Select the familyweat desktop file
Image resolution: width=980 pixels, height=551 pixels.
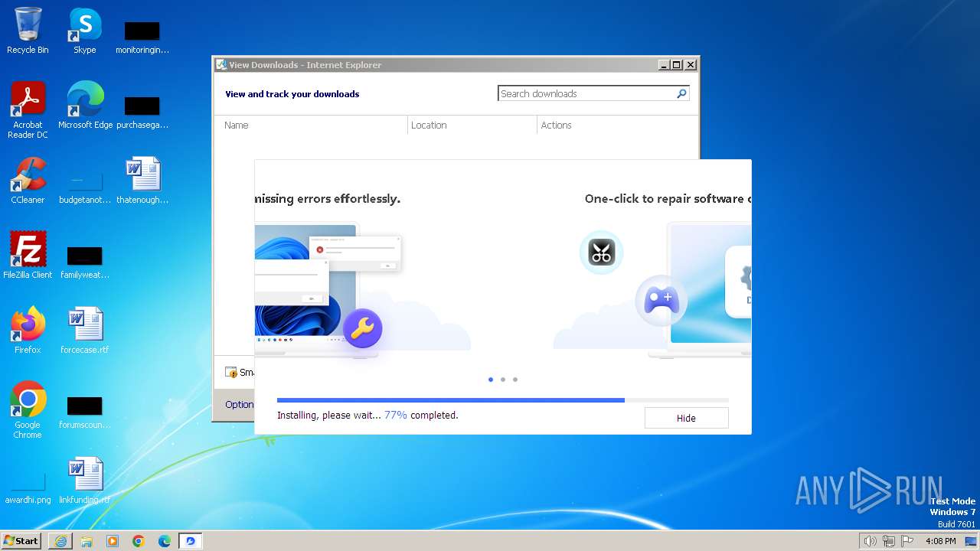(85, 262)
